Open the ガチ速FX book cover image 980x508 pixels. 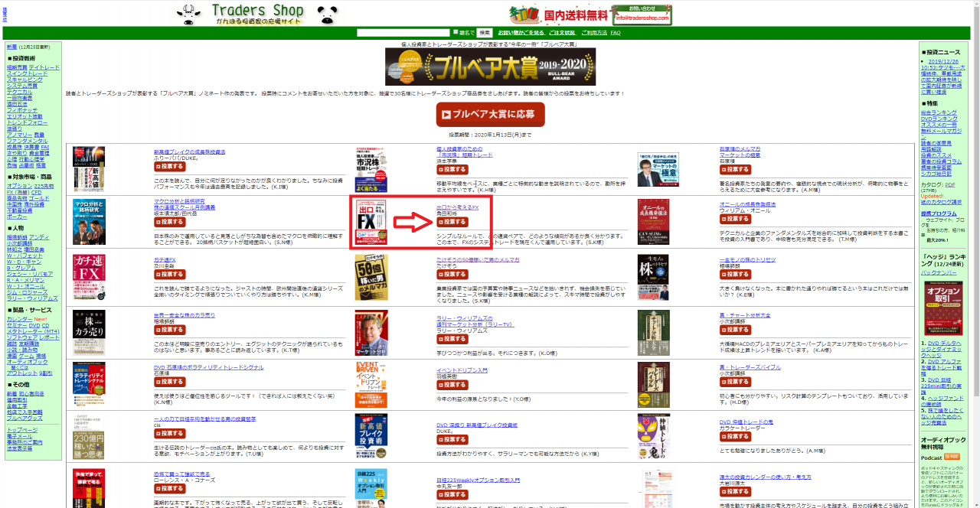[x=89, y=277]
